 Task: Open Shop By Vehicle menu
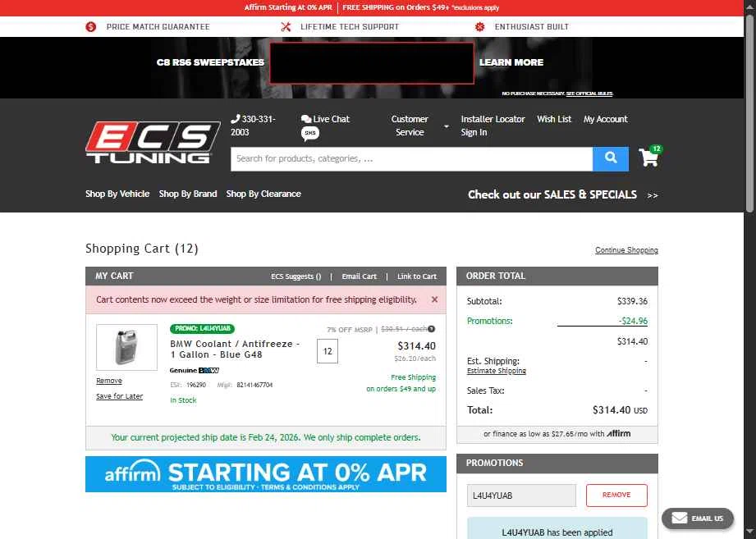(x=117, y=194)
